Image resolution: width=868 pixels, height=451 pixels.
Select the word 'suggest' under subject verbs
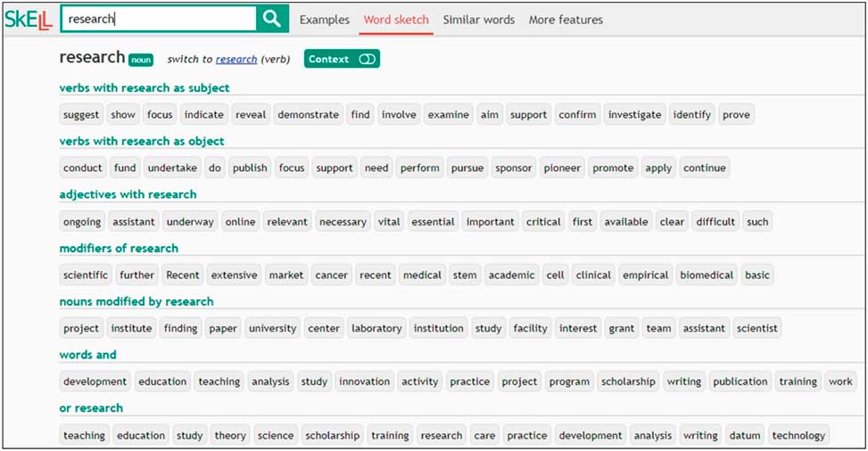[x=81, y=115]
